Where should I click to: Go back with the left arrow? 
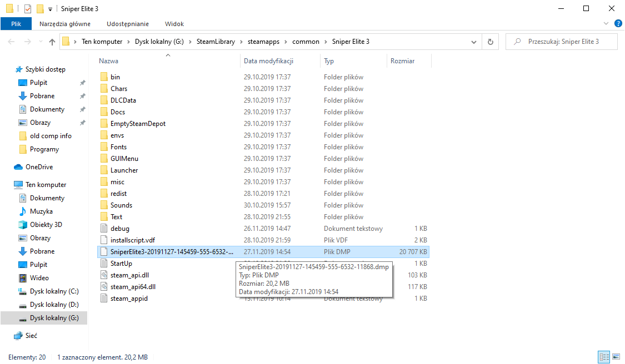point(11,42)
